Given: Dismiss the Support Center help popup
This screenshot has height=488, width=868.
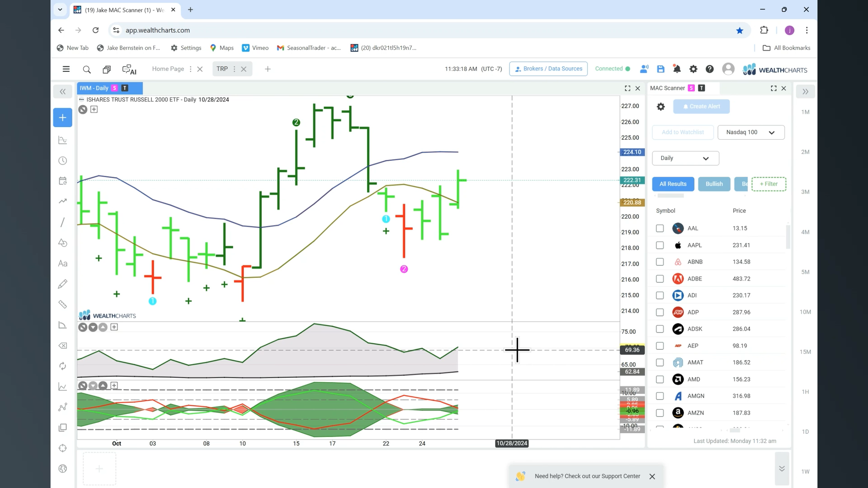Looking at the screenshot, I should (652, 477).
